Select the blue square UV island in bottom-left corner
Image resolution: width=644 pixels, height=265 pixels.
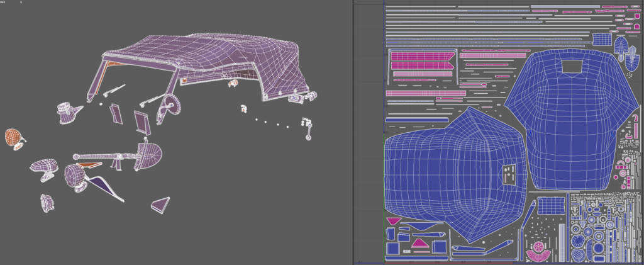click(393, 248)
